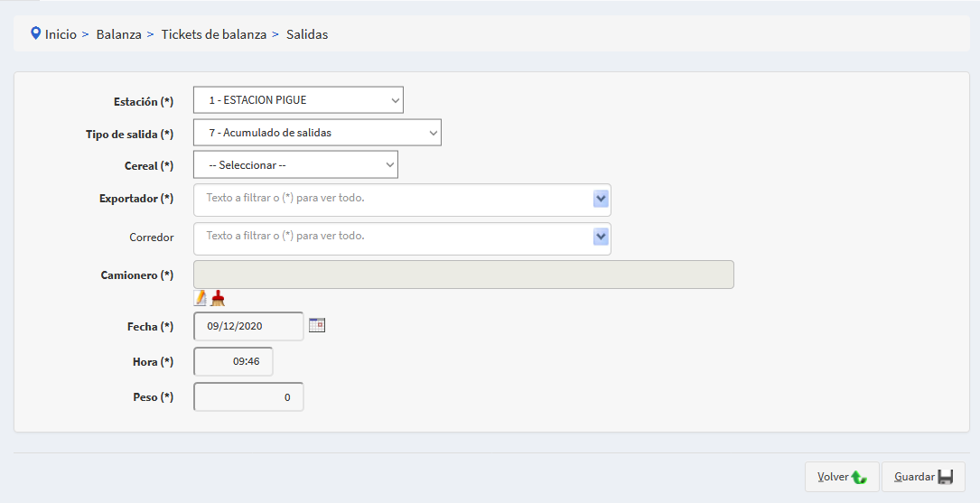This screenshot has width=980, height=503.
Task: Go to Inicio in the breadcrumb
Action: (x=61, y=34)
